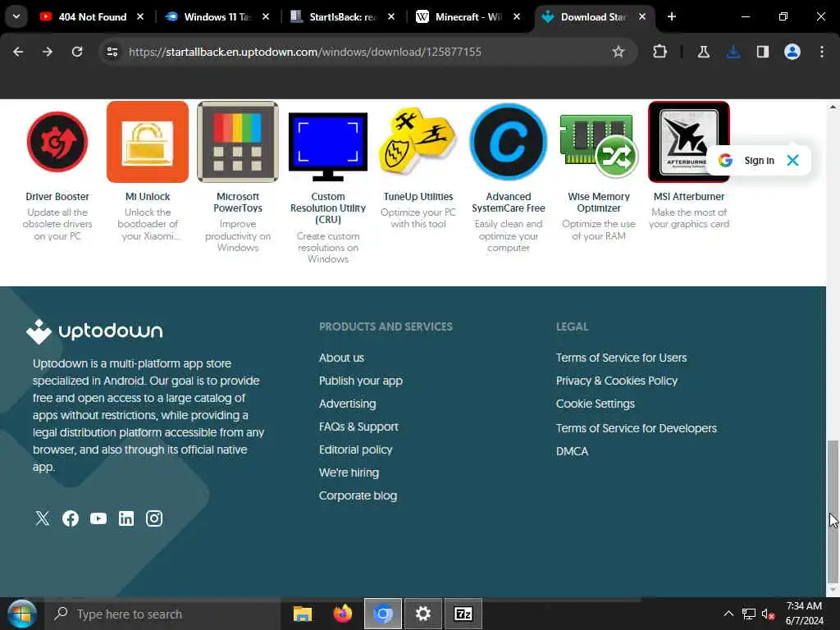
Task: Visit Uptodown's LinkedIn page icon
Action: coord(126,518)
